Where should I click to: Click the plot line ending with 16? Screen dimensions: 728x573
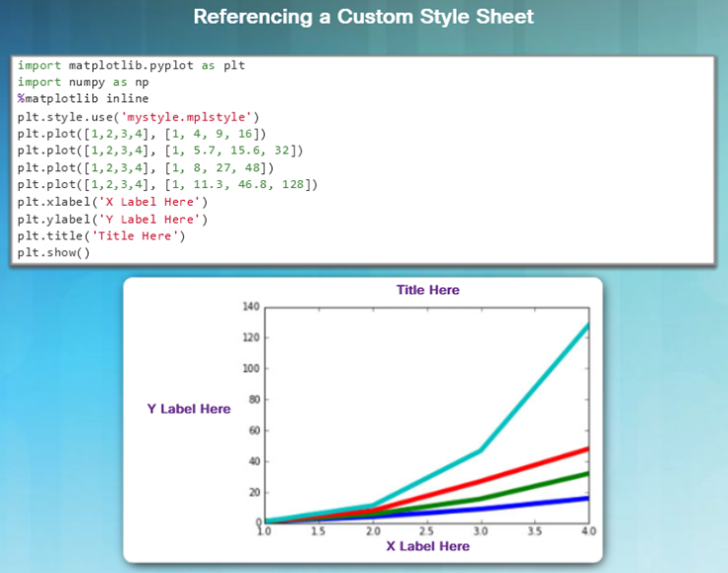(142, 134)
